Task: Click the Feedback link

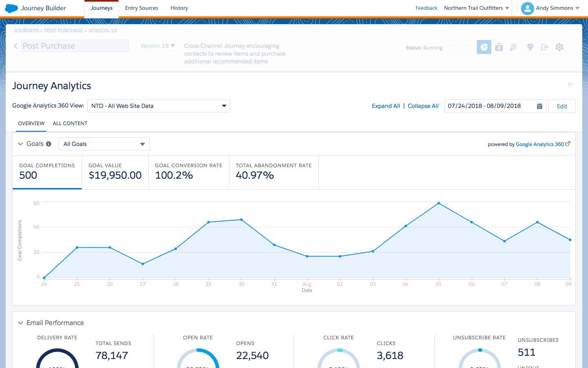Action: [426, 8]
